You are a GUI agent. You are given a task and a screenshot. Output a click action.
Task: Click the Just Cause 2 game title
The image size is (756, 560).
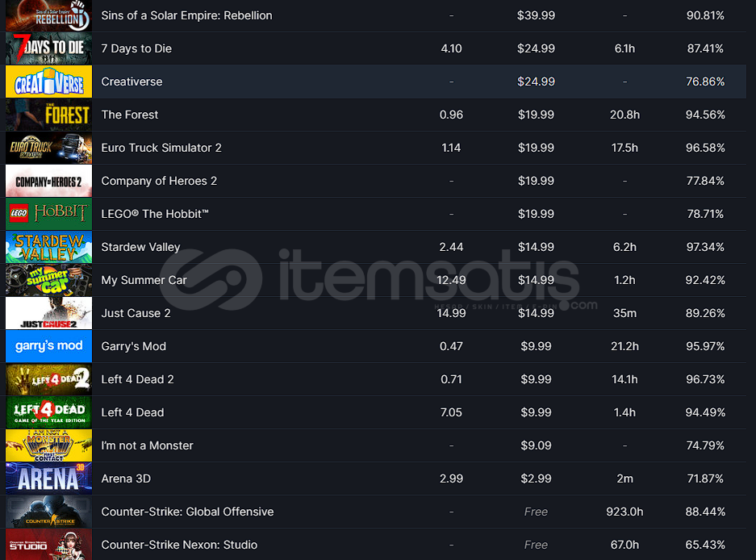(136, 313)
